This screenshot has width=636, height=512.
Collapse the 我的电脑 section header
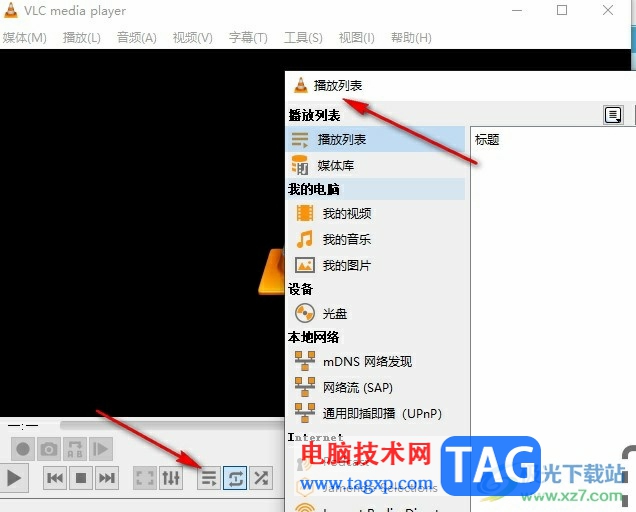(376, 189)
